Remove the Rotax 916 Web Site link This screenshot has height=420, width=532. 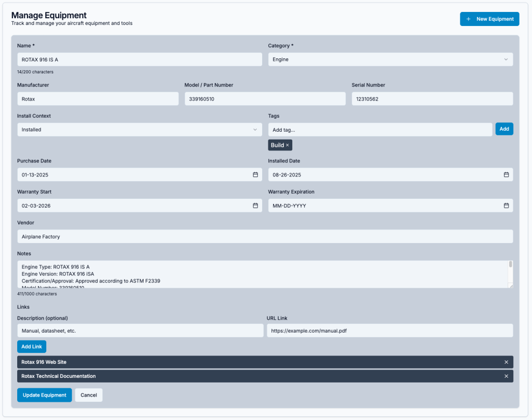tap(506, 362)
